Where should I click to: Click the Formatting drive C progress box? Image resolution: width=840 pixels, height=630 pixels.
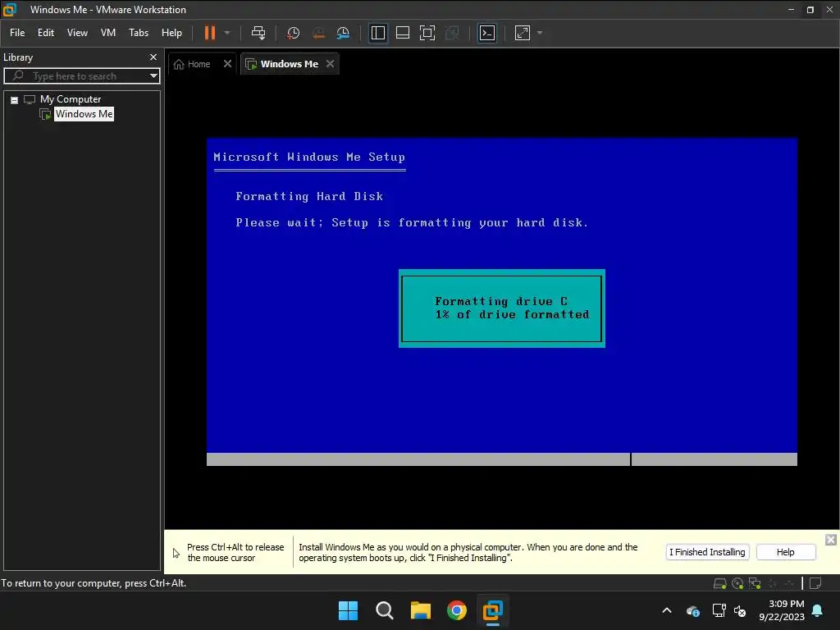(x=502, y=308)
